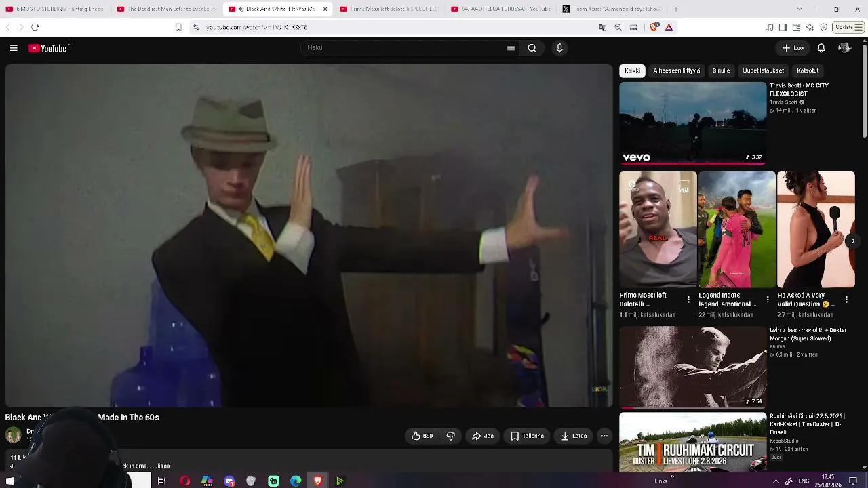Switch to the Prism Xural X tab

[x=612, y=9]
